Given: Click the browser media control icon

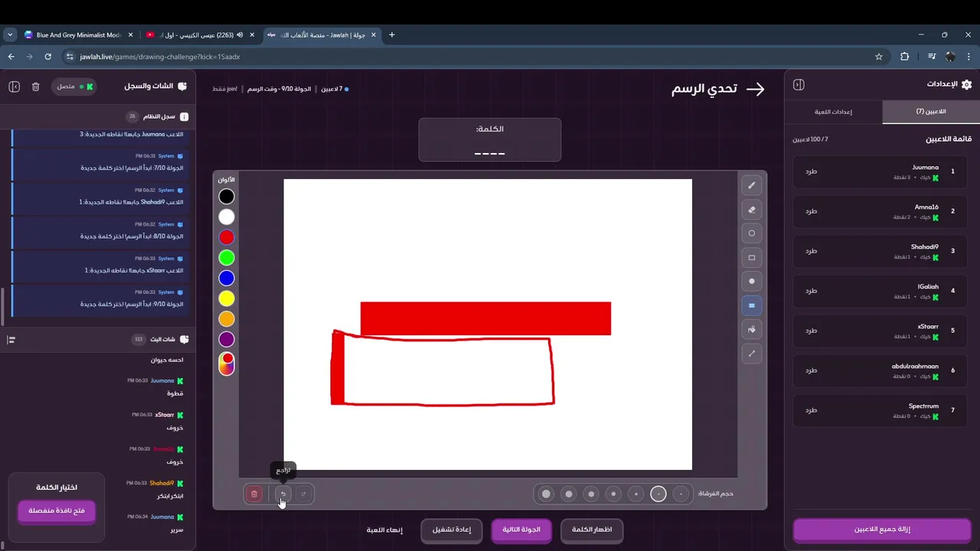Looking at the screenshot, I should pos(932,57).
